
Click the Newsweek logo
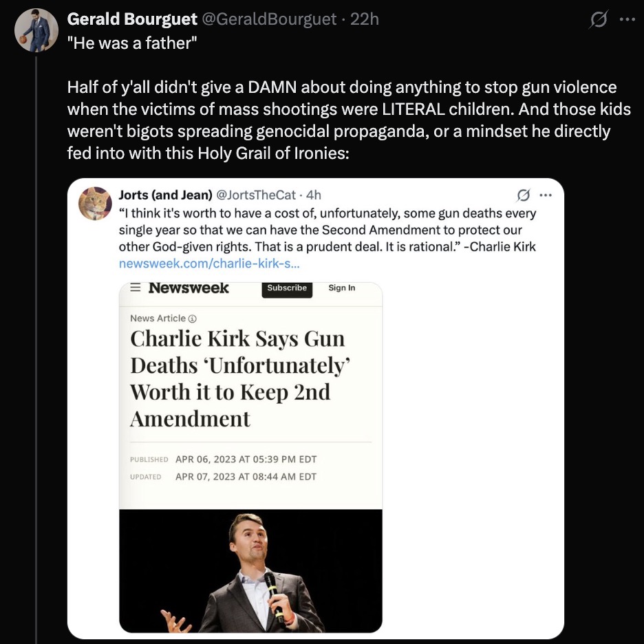point(188,288)
